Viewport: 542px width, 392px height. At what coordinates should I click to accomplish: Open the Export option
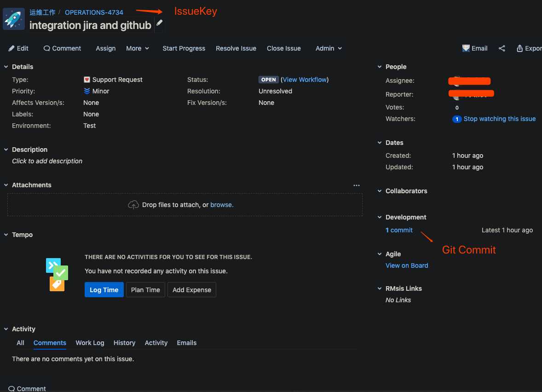point(529,48)
